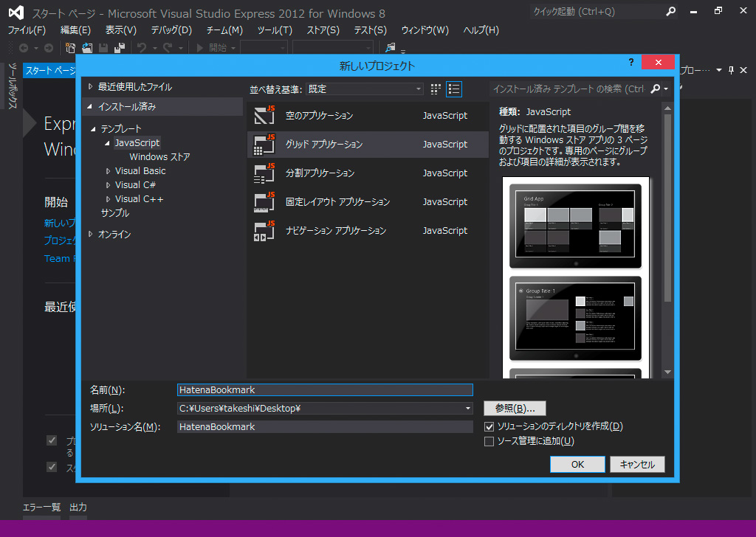This screenshot has width=756, height=537.
Task: Click the pin icon of right panel
Action: [731, 70]
